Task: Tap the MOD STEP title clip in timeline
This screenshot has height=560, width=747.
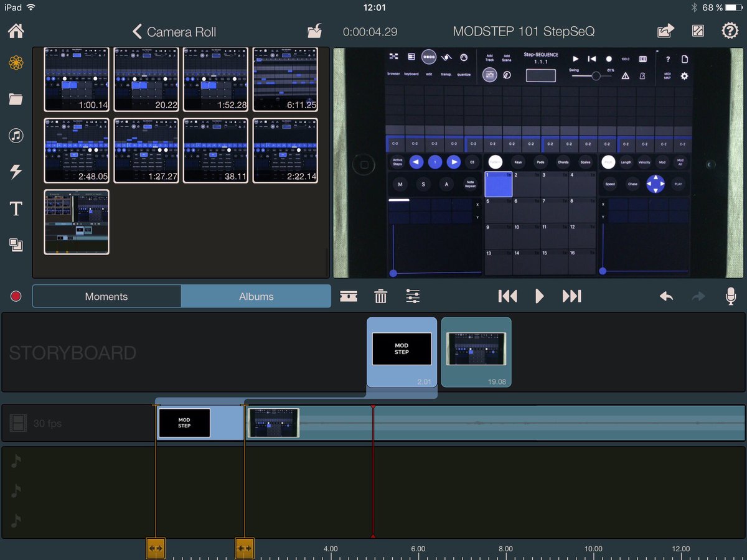Action: click(x=199, y=423)
